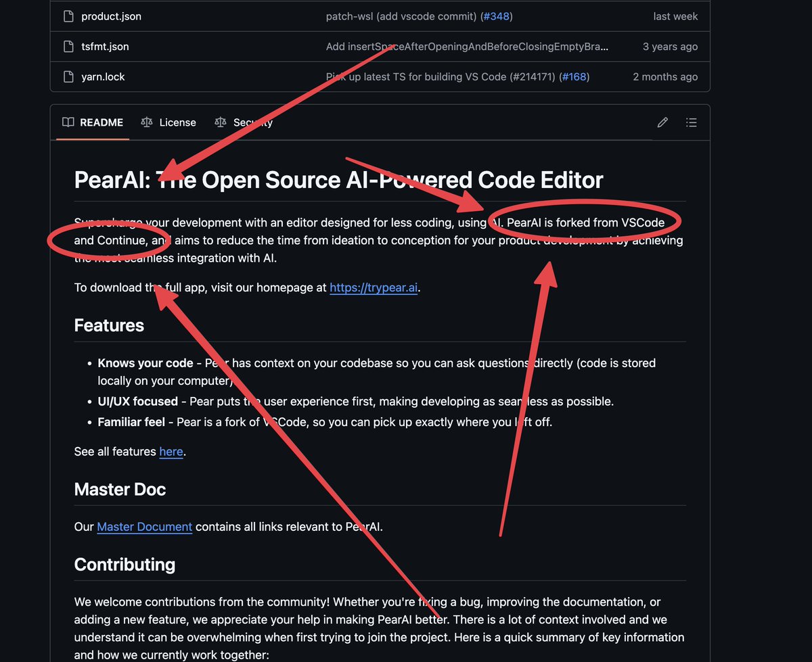Viewport: 812px width, 662px height.
Task: Click the Master Doc heading
Action: pos(120,489)
